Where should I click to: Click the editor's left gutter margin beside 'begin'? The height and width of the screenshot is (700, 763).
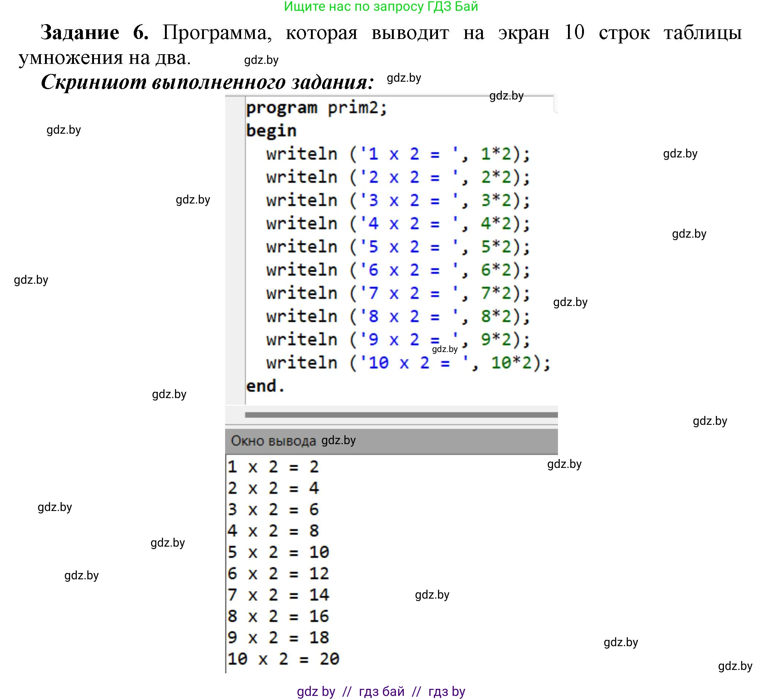pos(235,131)
